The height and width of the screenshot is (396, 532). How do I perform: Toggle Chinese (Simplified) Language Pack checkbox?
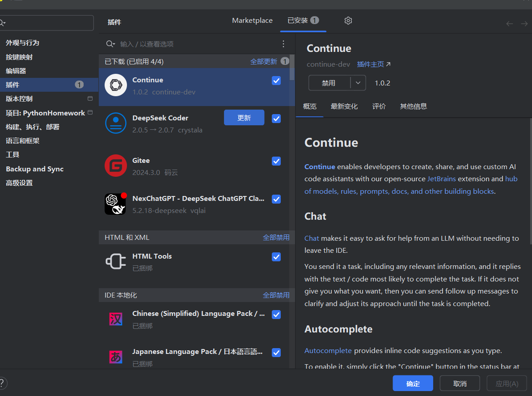276,315
